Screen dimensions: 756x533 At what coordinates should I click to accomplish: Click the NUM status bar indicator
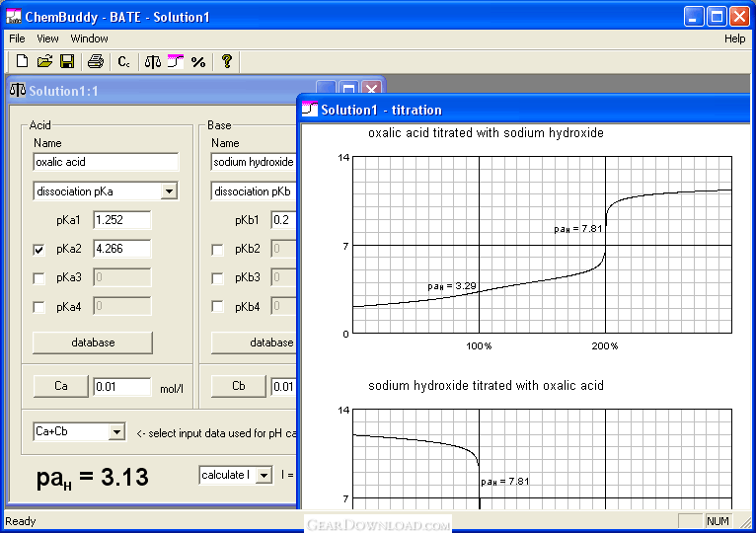tap(718, 521)
